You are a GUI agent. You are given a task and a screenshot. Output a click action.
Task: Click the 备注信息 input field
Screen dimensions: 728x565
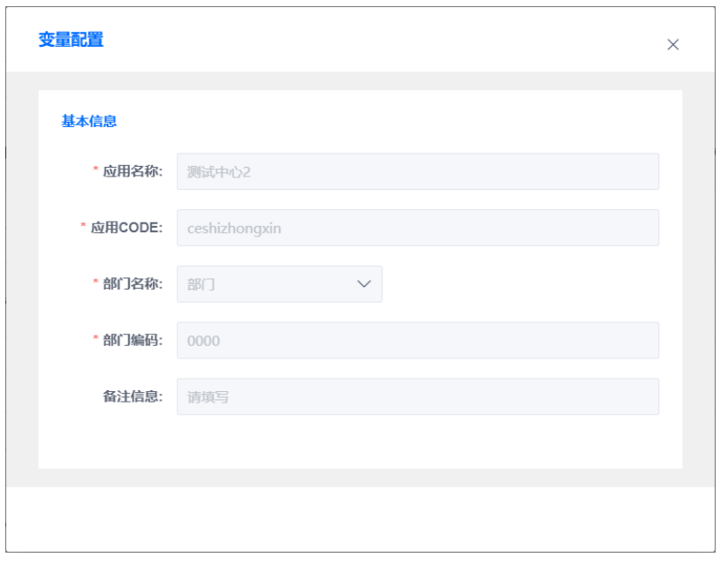click(x=417, y=396)
